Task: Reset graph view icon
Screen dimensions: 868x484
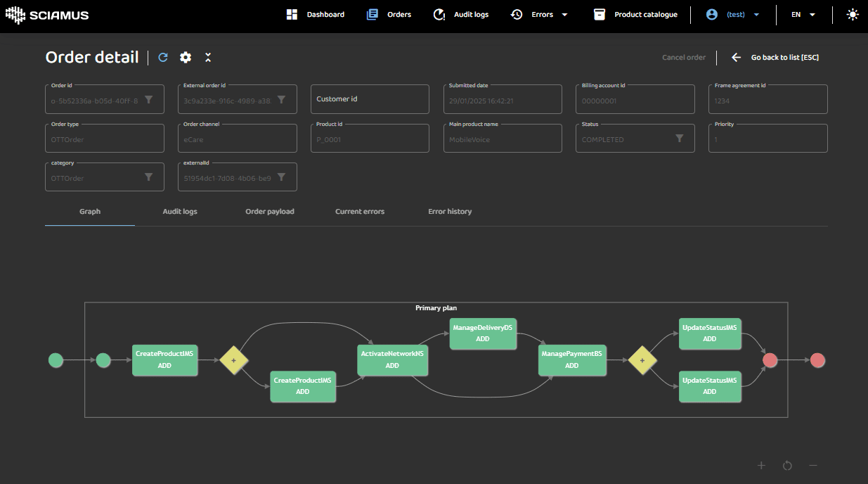Action: click(787, 465)
